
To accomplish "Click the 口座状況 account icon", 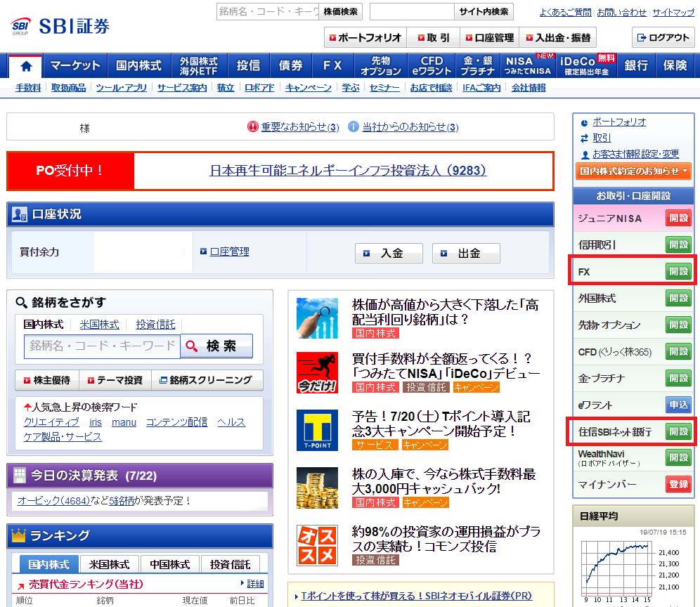I will (x=19, y=214).
